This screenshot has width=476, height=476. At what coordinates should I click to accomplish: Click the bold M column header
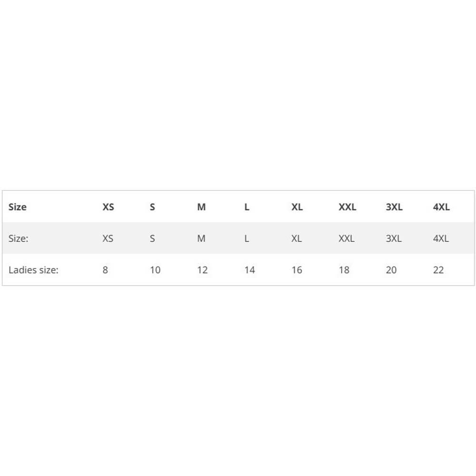(201, 207)
